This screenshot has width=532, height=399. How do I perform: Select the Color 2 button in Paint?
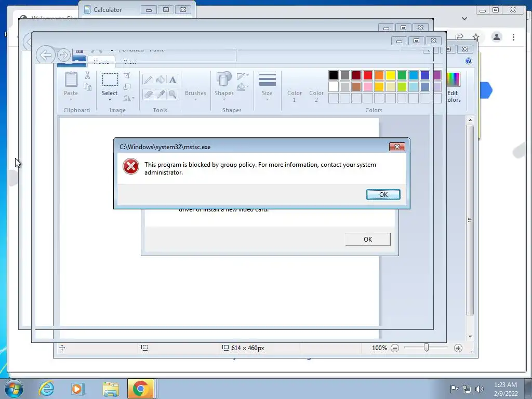click(x=316, y=87)
